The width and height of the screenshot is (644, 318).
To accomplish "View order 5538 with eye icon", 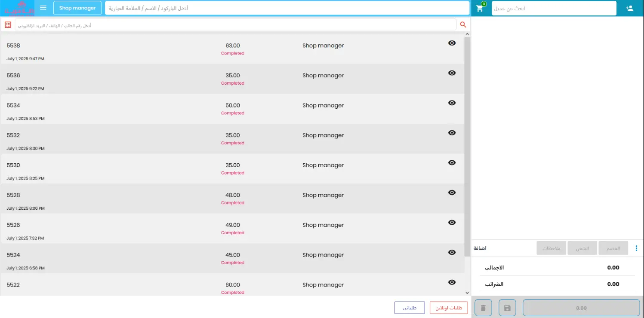I will coord(452,43).
